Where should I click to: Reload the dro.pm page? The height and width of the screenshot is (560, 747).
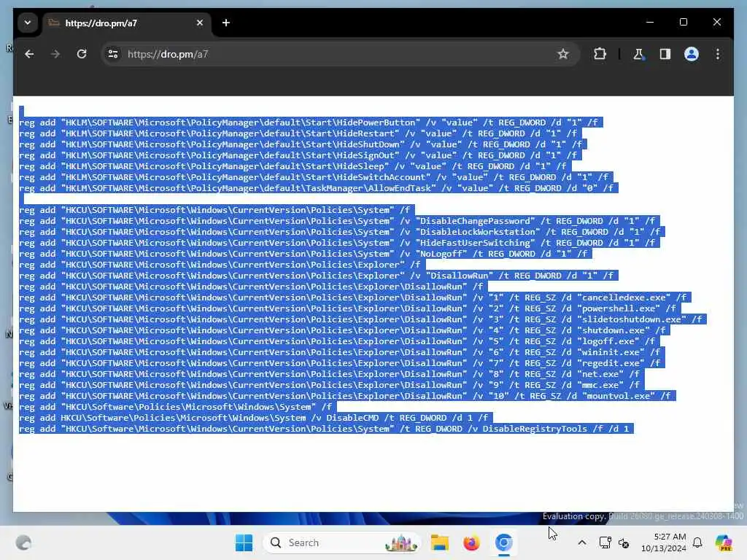82,54
